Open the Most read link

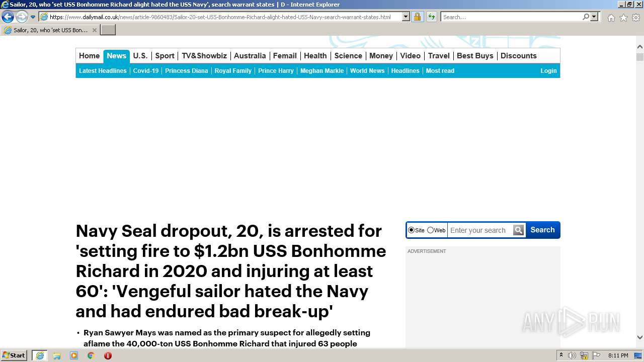[x=440, y=71]
